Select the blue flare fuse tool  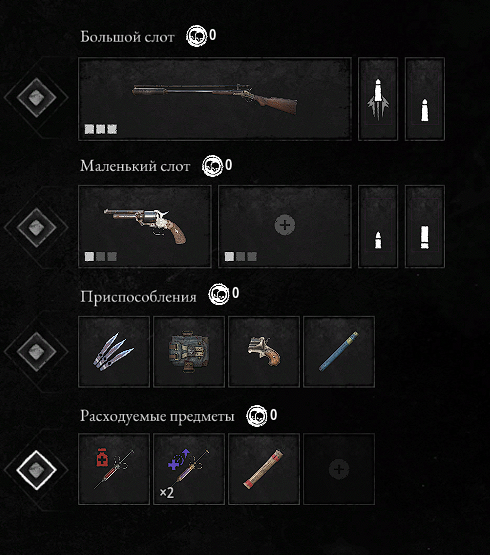(x=339, y=351)
